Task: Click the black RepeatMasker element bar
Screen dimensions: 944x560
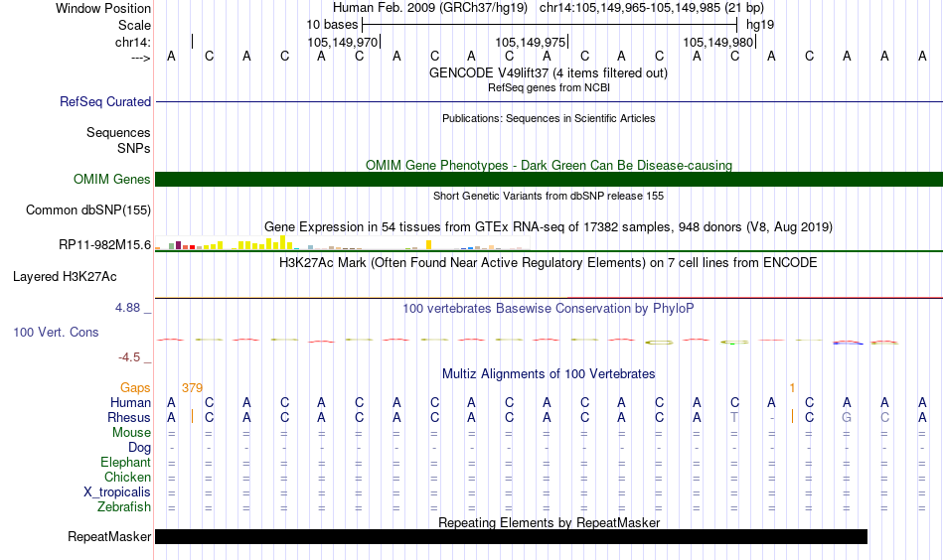Action: pyautogui.click(x=511, y=536)
